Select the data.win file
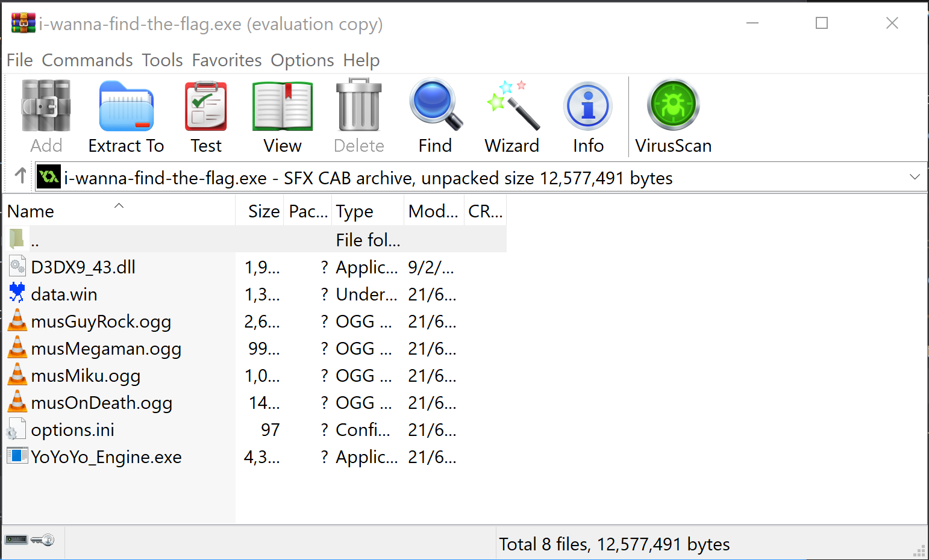This screenshot has width=929, height=560. [64, 294]
